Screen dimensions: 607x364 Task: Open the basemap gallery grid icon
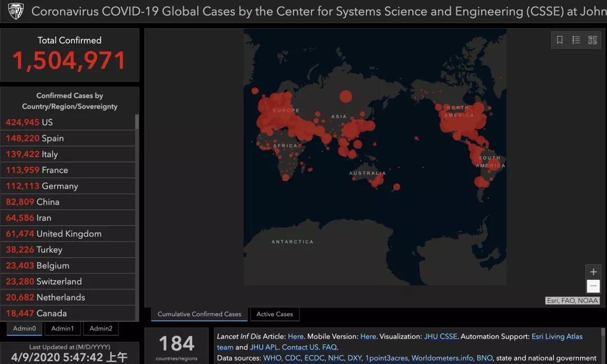592,40
